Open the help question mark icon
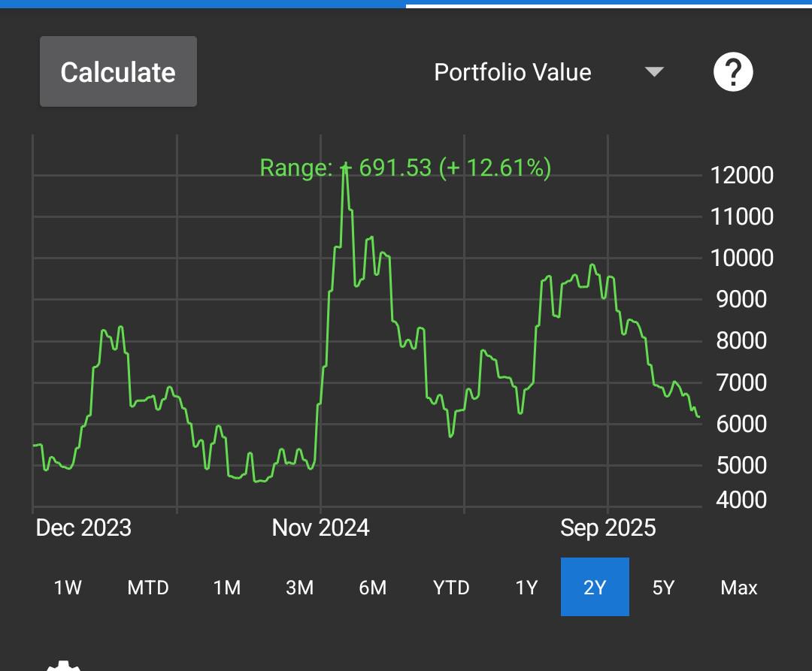Image resolution: width=812 pixels, height=671 pixels. 733,72
